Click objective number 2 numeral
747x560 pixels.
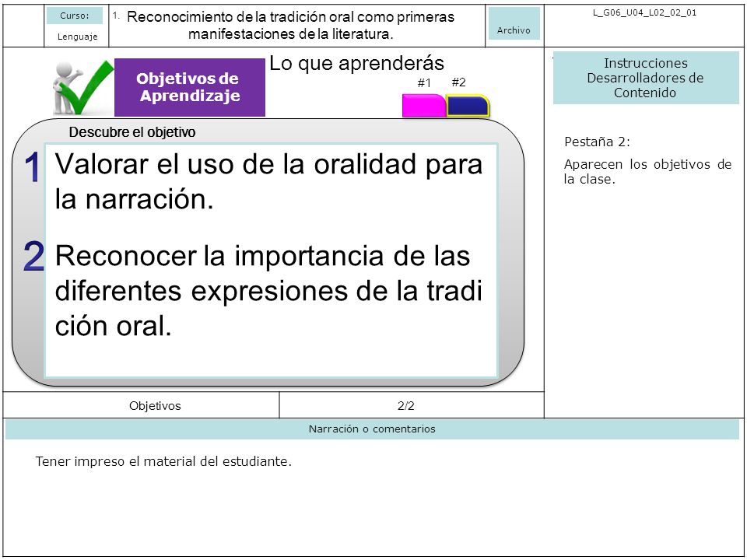33,256
